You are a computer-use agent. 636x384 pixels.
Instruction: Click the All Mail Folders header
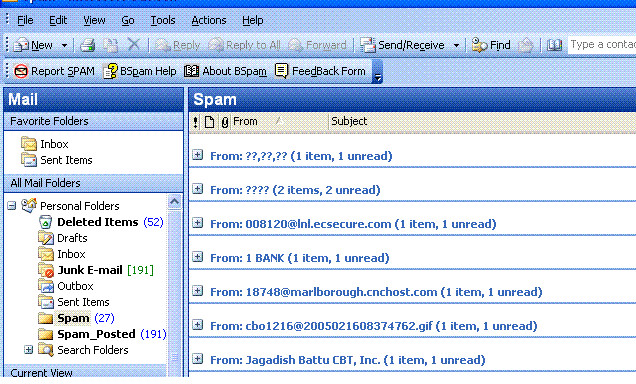(x=93, y=183)
